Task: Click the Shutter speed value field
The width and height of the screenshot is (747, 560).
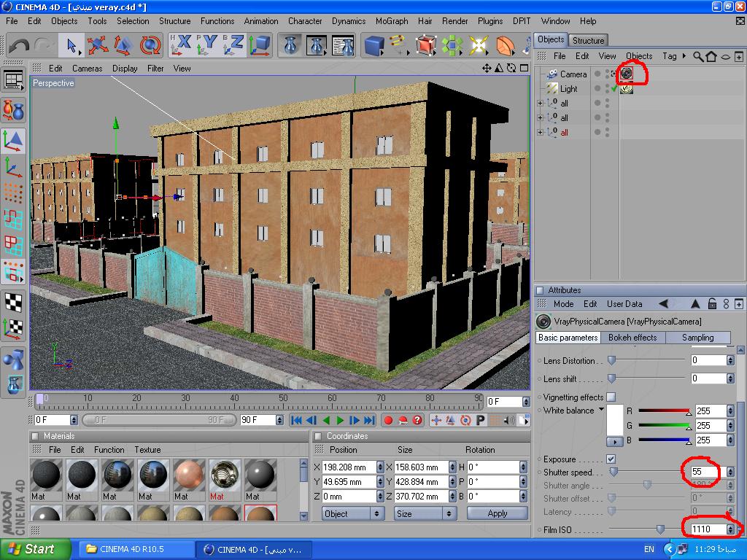Action: 708,472
